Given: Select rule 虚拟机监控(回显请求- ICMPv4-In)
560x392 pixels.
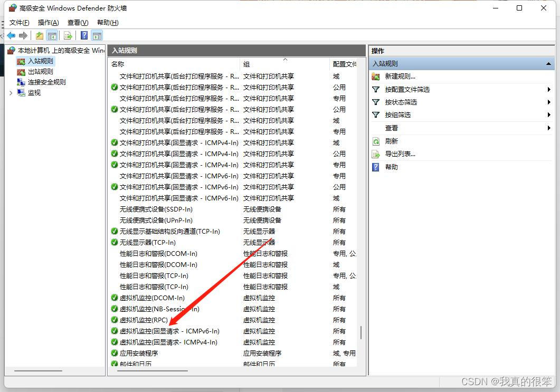Looking at the screenshot, I should tap(168, 342).
